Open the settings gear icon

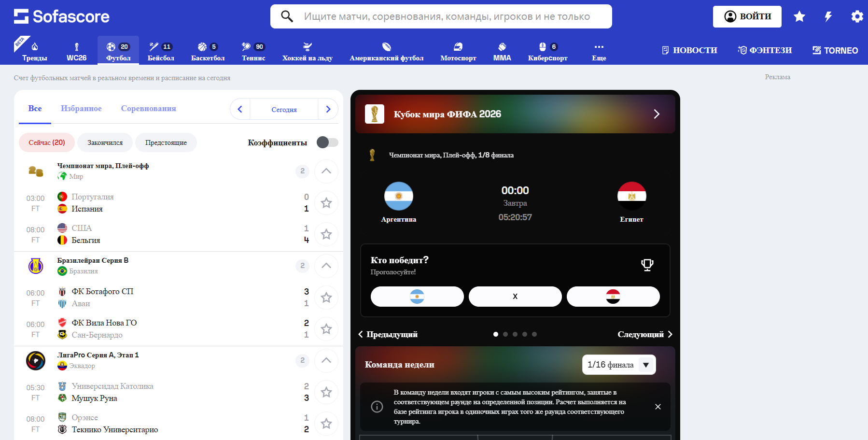pyautogui.click(x=857, y=16)
